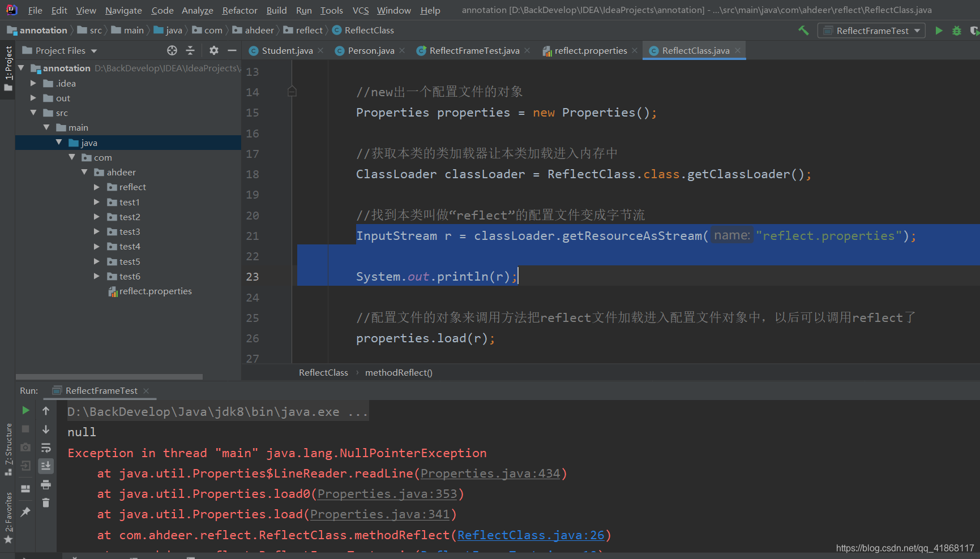
Task: Select the test6 package in the tree
Action: [130, 276]
